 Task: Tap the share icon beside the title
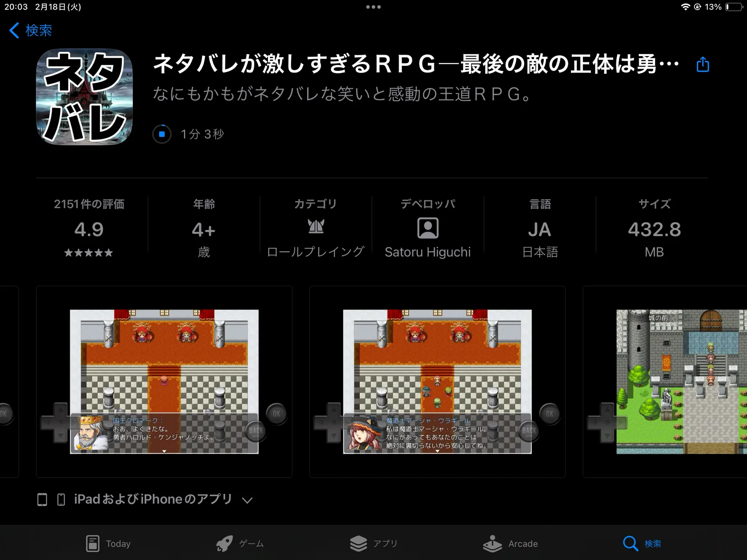pos(702,64)
